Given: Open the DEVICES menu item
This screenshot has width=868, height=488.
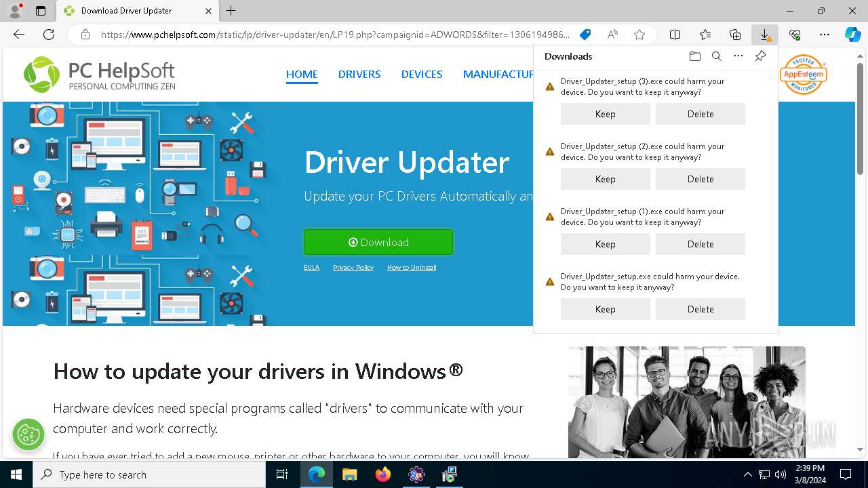Looking at the screenshot, I should [x=422, y=75].
